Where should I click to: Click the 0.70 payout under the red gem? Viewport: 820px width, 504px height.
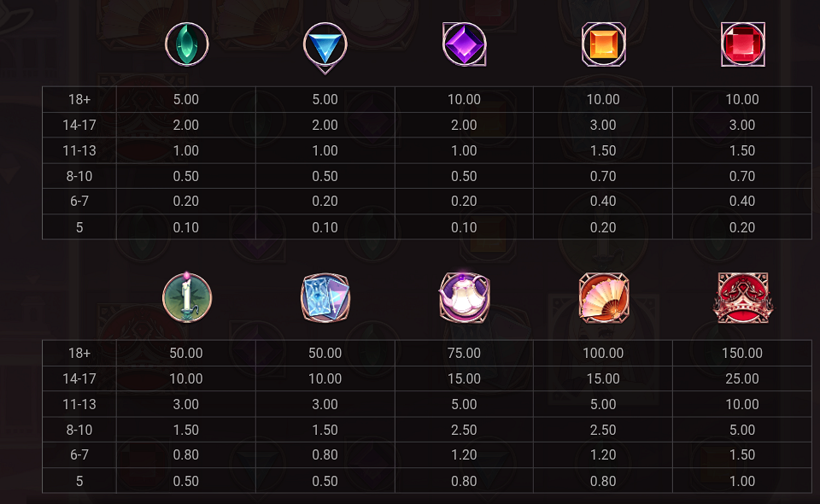coord(742,176)
